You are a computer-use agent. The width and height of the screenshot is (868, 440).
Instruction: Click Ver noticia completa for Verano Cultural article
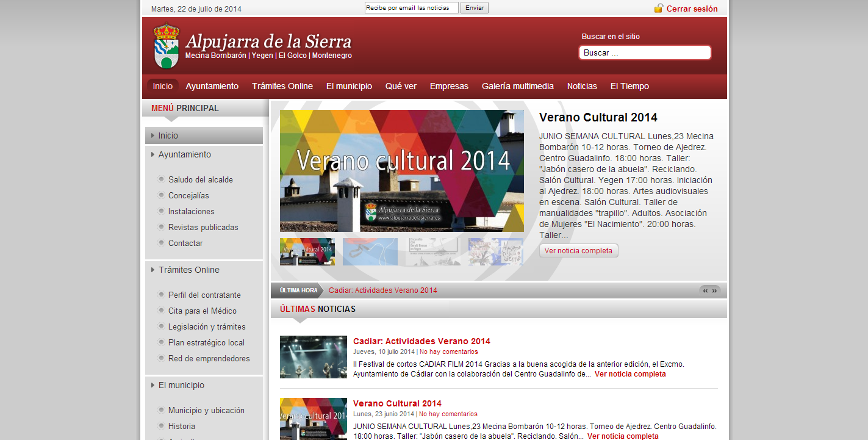pyautogui.click(x=623, y=436)
